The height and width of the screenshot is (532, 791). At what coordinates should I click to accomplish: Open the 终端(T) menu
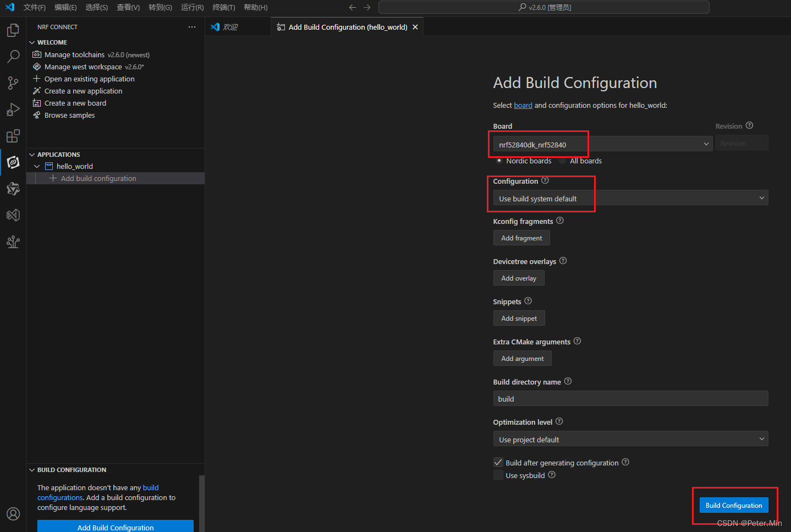click(x=224, y=7)
